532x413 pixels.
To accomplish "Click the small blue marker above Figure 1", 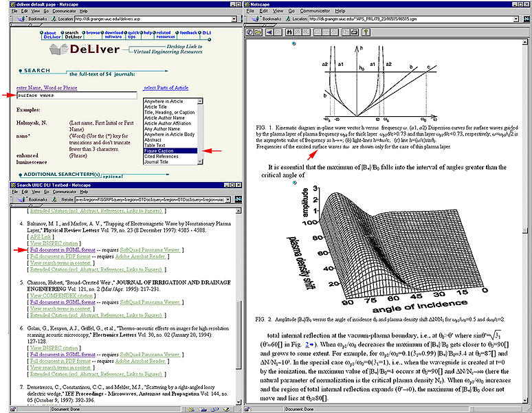I will coord(293,43).
